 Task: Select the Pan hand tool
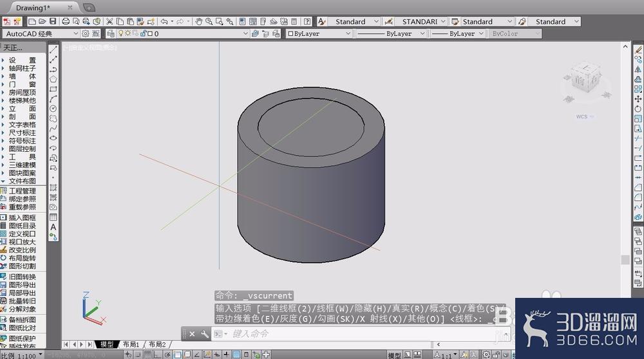tap(199, 21)
